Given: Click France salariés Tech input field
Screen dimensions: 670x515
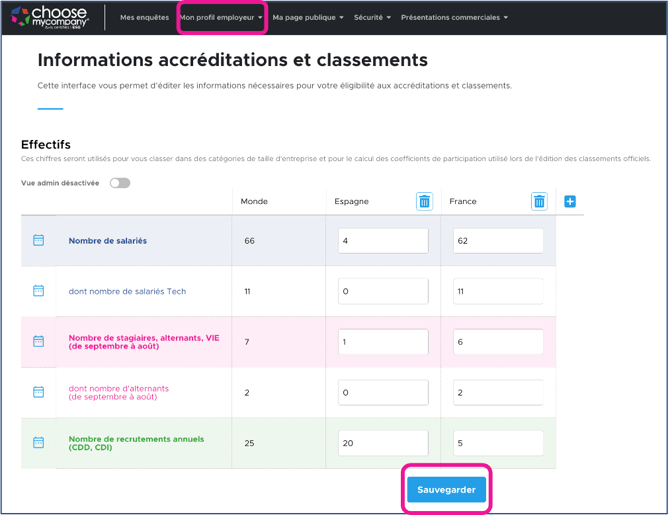Looking at the screenshot, I should click(x=498, y=291).
